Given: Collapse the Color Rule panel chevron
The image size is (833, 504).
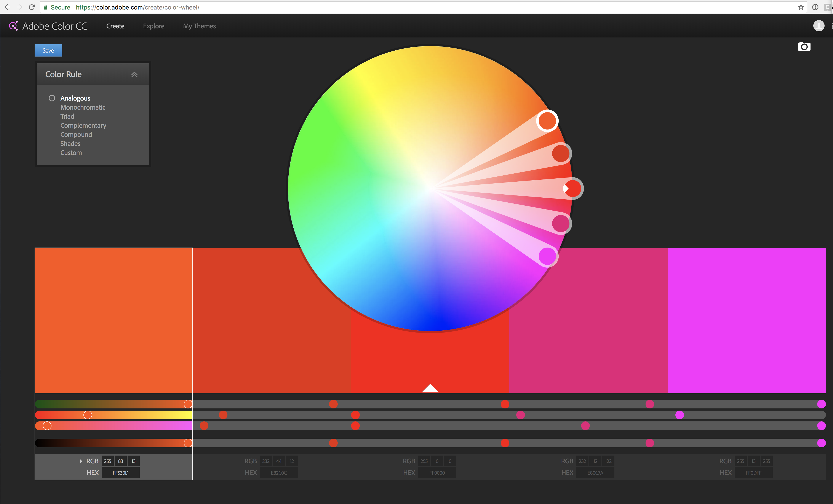Looking at the screenshot, I should (134, 74).
